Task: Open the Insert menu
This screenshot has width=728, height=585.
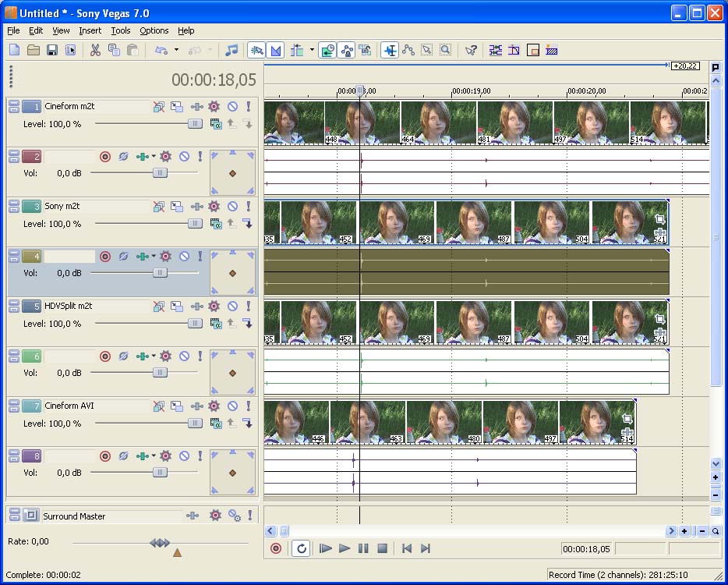Action: click(x=90, y=30)
